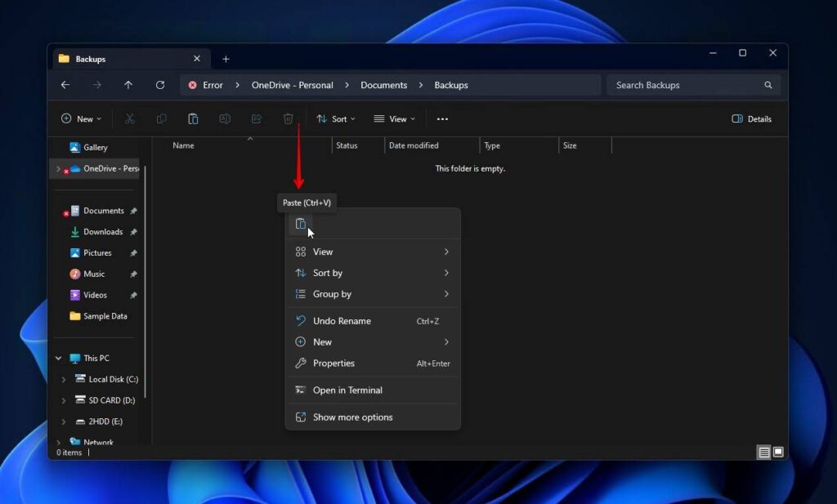
Task: Click the Rename icon in the toolbar
Action: point(225,118)
